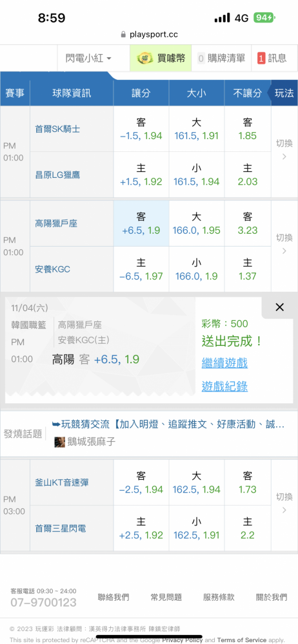Screen dimensions: 298x644
Task: Click the 鵝城張麻子 author avatar thumbnail
Action: point(60,442)
